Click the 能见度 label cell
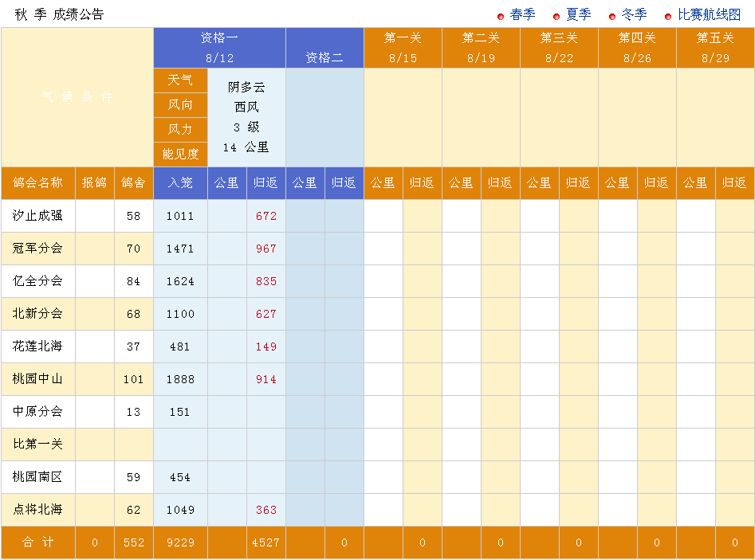 pyautogui.click(x=180, y=155)
